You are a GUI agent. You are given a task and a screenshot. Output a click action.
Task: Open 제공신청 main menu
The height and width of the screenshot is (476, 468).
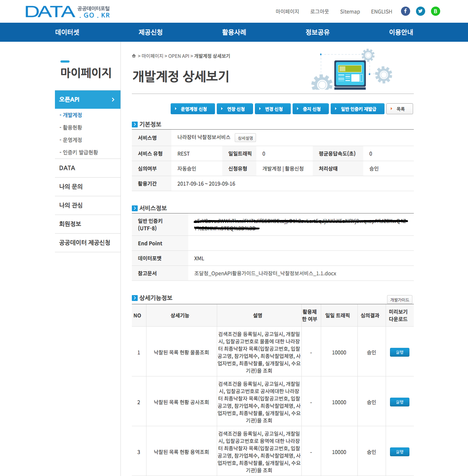[151, 32]
